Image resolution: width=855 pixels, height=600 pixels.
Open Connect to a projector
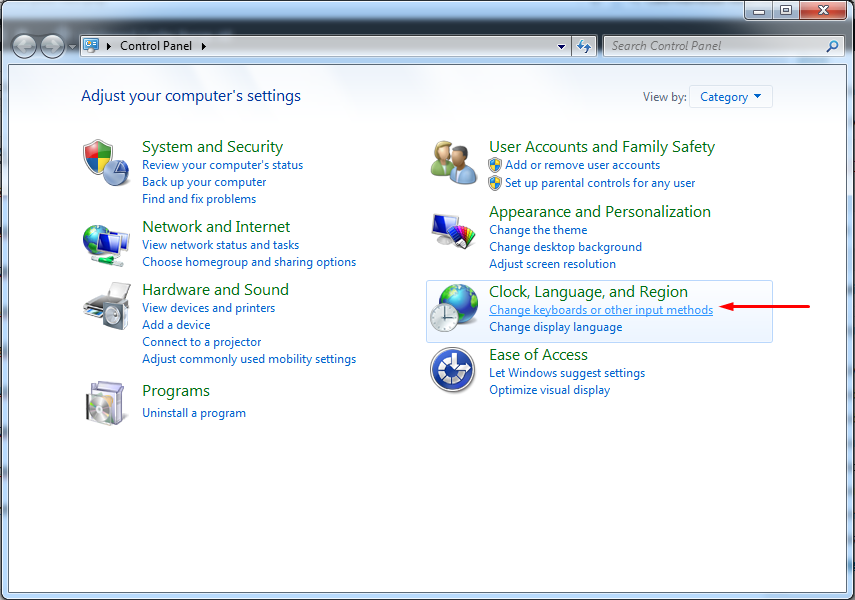click(202, 342)
